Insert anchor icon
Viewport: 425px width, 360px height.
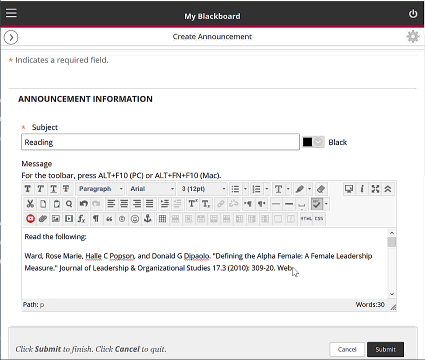(148, 219)
